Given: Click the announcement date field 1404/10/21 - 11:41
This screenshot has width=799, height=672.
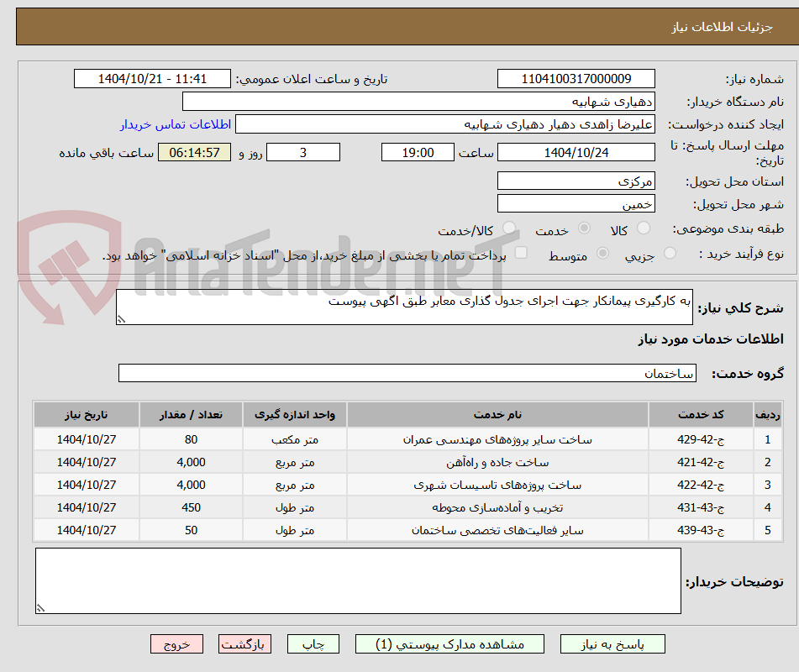Looking at the screenshot, I should (x=152, y=79).
